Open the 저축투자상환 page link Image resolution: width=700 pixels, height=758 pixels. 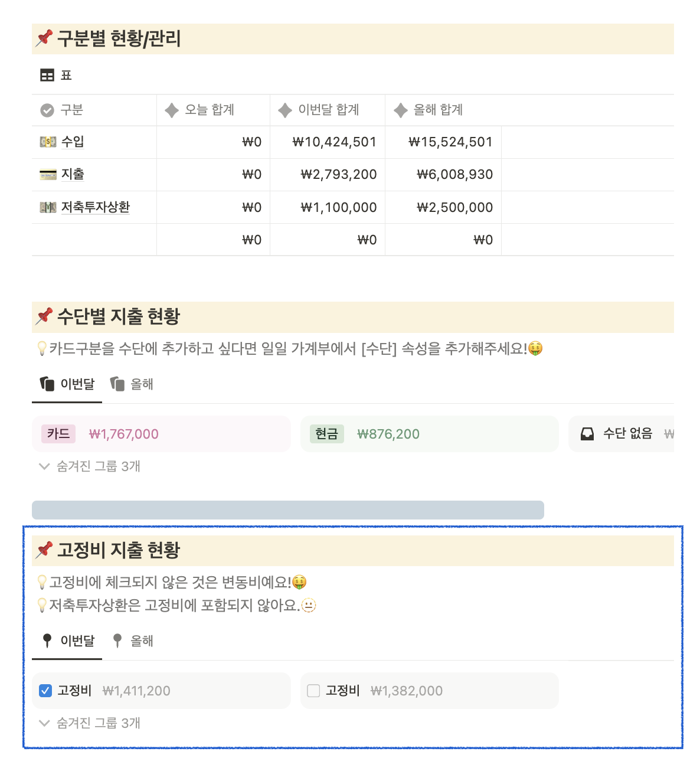pos(94,207)
